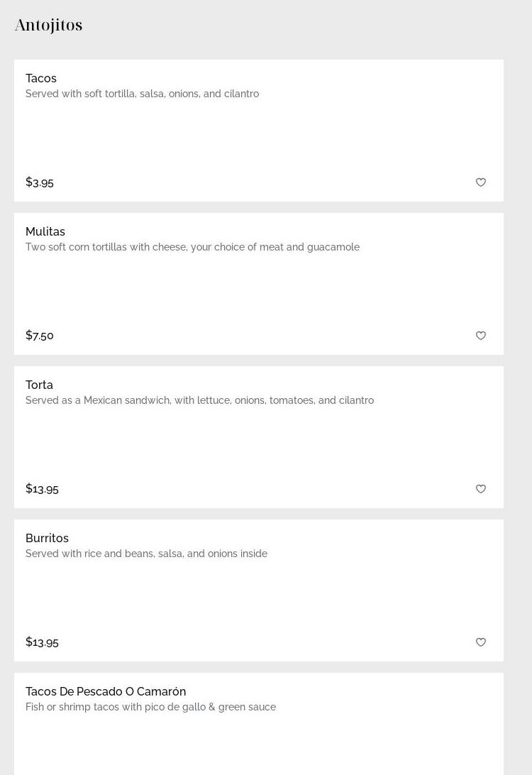
Task: Click the $13.95 price on Burritos card
Action: (42, 642)
